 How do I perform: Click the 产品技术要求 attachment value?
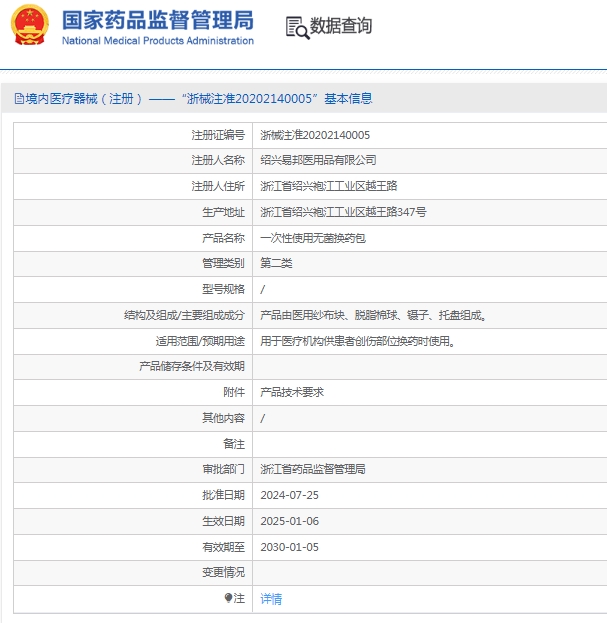click(292, 392)
